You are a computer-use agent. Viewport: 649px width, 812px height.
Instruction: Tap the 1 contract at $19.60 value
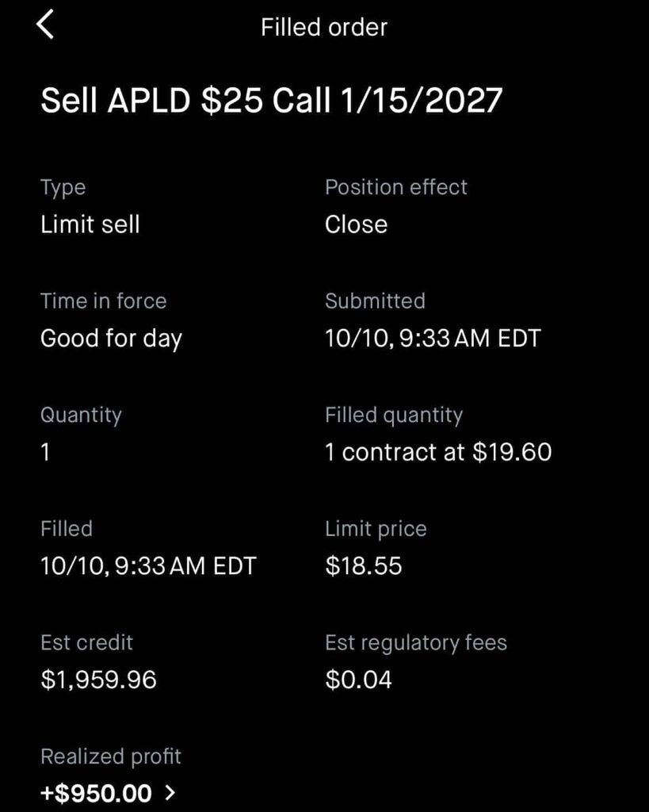[437, 452]
